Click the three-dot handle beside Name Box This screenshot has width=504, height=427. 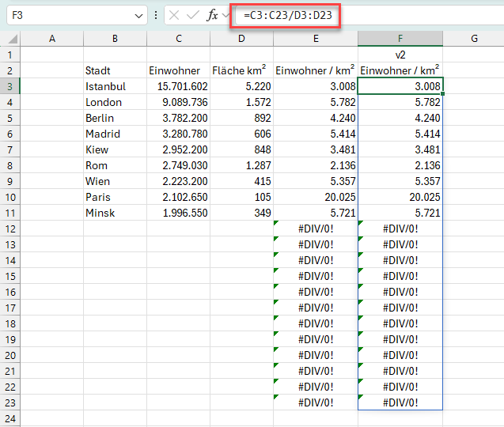156,15
